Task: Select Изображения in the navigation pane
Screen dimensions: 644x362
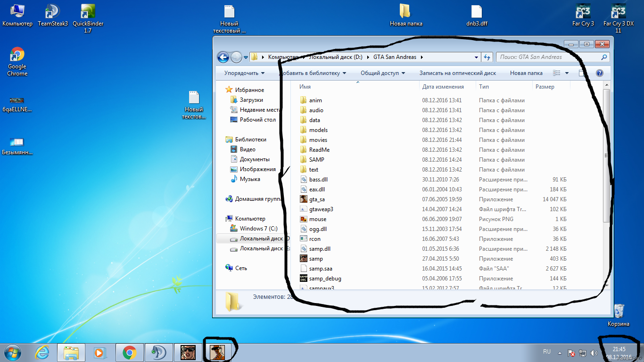Action: click(257, 169)
